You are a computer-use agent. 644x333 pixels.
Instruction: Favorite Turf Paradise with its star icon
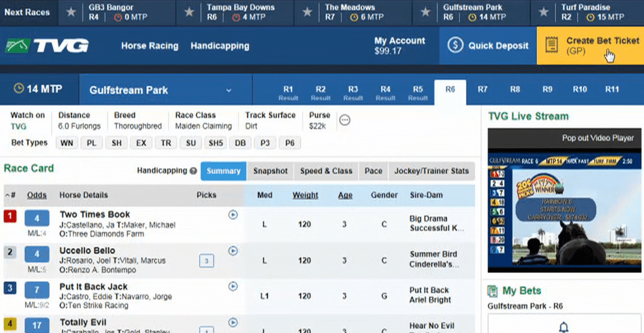click(544, 12)
